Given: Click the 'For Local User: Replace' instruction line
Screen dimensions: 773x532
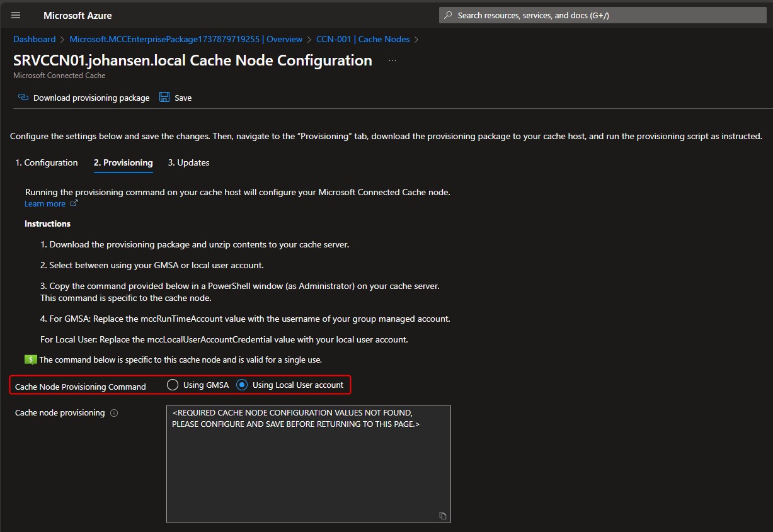Looking at the screenshot, I should (224, 339).
